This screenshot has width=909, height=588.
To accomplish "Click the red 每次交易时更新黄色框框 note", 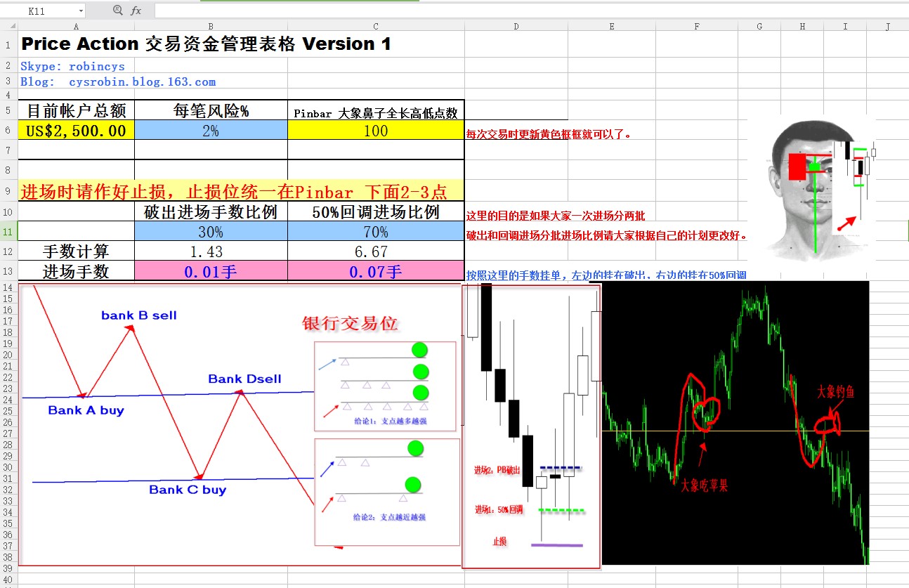I will (549, 134).
